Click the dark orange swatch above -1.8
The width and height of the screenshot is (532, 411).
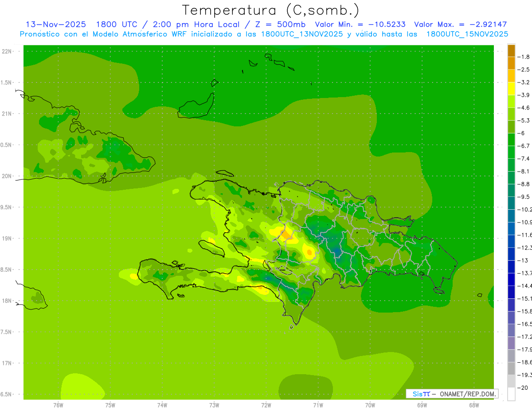click(x=511, y=51)
